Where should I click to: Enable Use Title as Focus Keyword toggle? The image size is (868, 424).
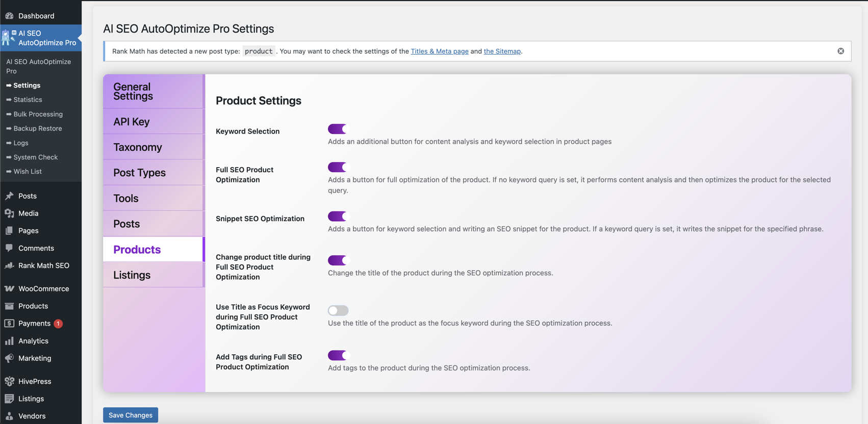coord(338,310)
